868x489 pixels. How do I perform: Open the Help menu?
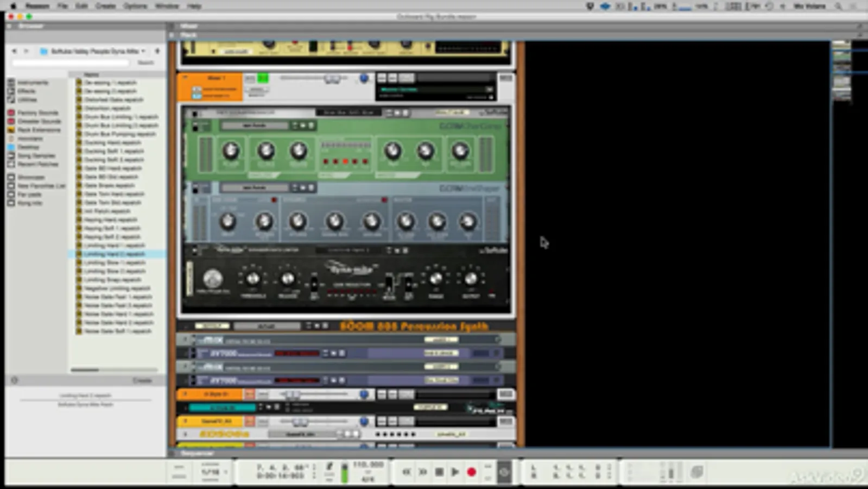[194, 6]
